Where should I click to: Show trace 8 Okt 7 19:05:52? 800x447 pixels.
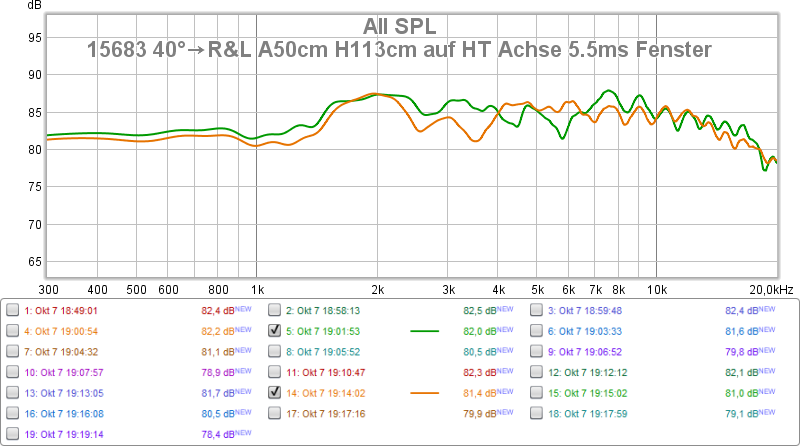click(275, 351)
